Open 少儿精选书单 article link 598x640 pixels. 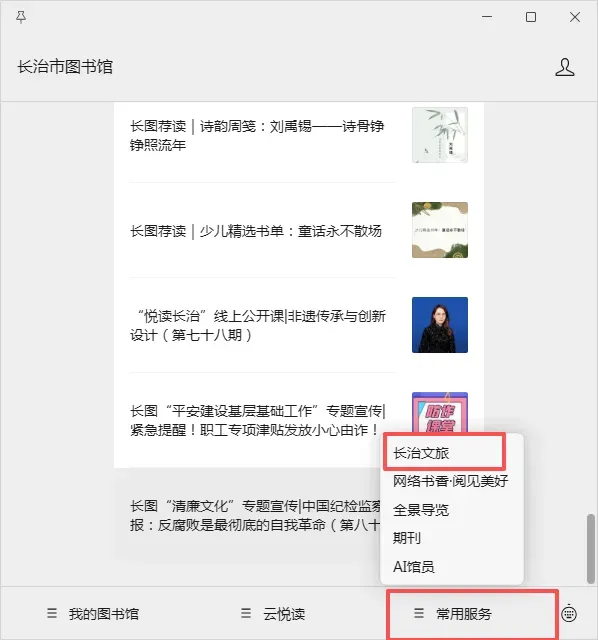pyautogui.click(x=256, y=231)
